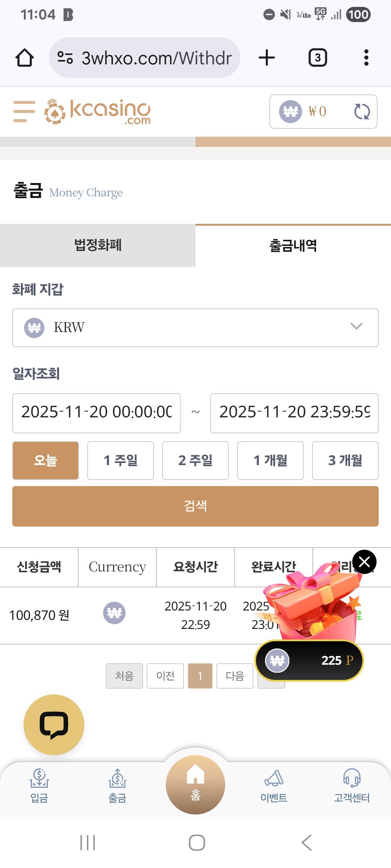Image resolution: width=391 pixels, height=868 pixels.
Task: Open the 이벤트 events section
Action: [x=274, y=786]
